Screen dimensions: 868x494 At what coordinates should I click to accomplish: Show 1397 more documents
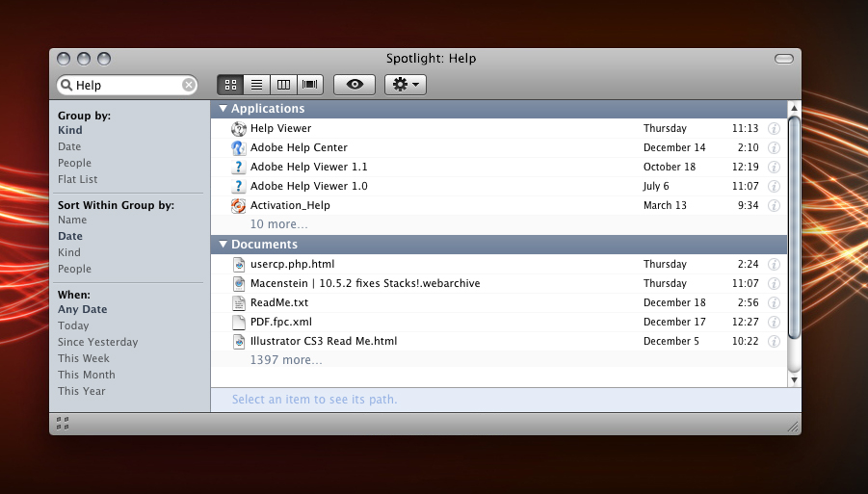pyautogui.click(x=286, y=359)
